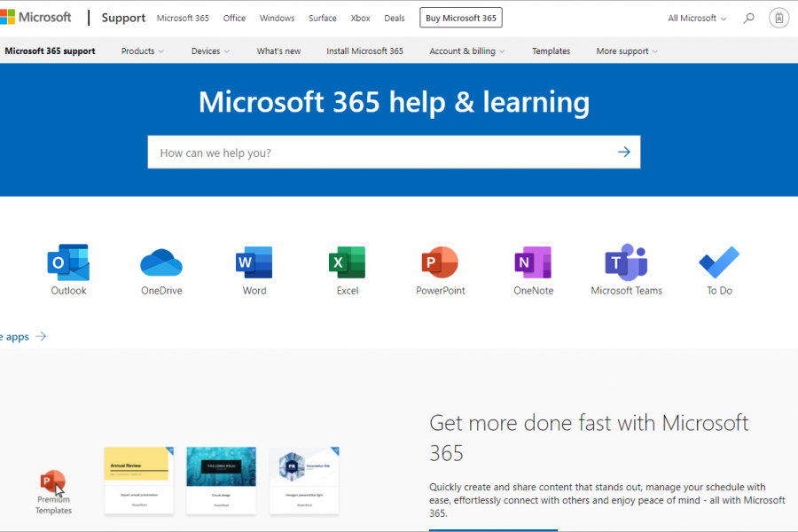Submit search with the arrow button
This screenshot has width=798, height=532.
click(x=624, y=153)
